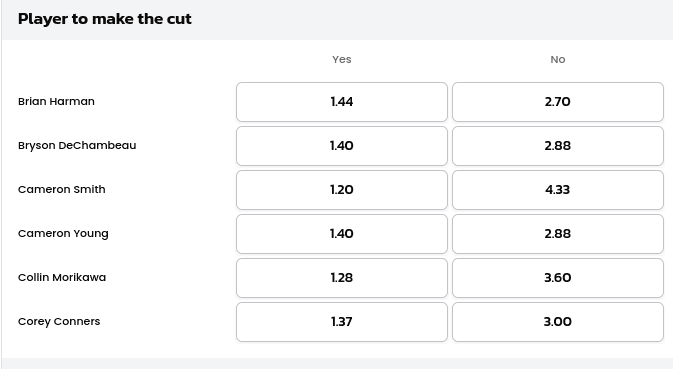Click the Yes column header
Image resolution: width=673 pixels, height=369 pixels.
342,60
